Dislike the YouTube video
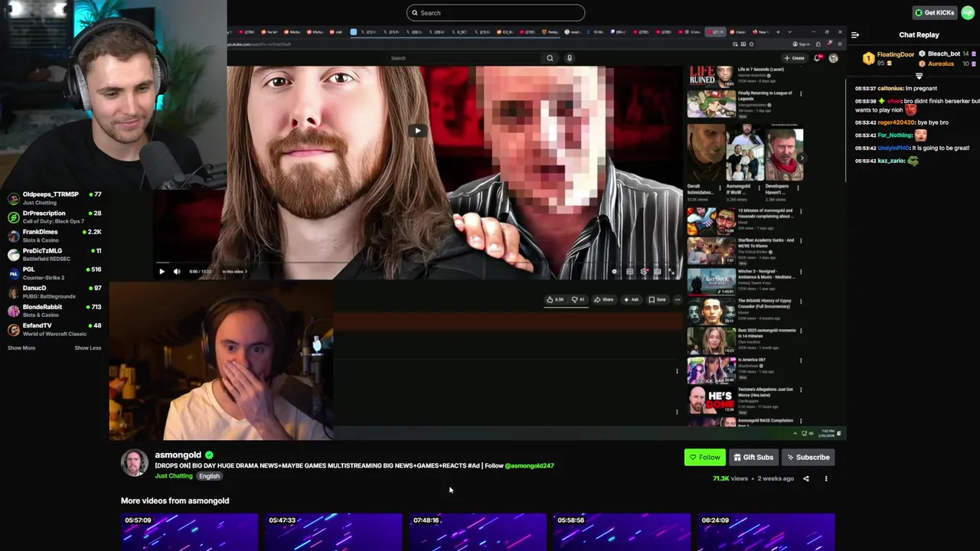Viewport: 980px width, 551px height. [578, 299]
